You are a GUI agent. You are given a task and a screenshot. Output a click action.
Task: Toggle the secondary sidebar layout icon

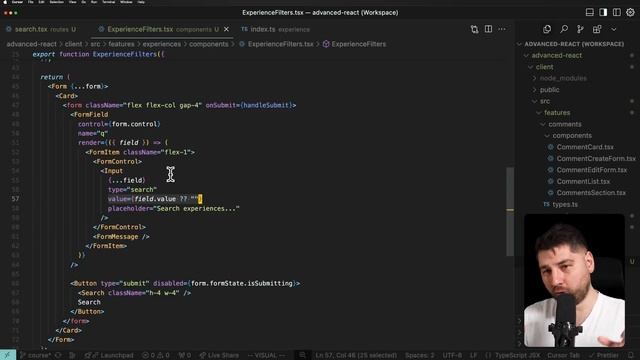pos(616,12)
